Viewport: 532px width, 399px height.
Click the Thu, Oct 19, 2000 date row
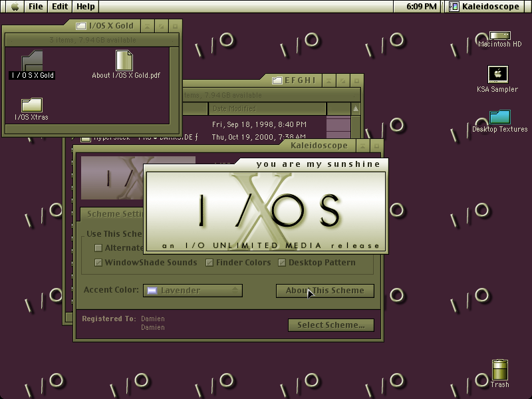259,136
